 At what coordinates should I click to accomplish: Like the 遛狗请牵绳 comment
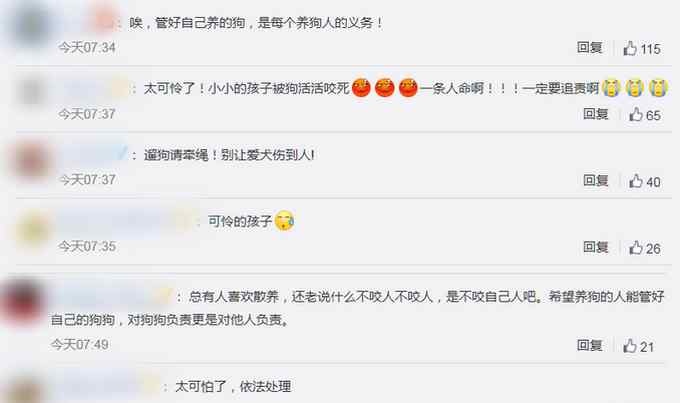(636, 181)
